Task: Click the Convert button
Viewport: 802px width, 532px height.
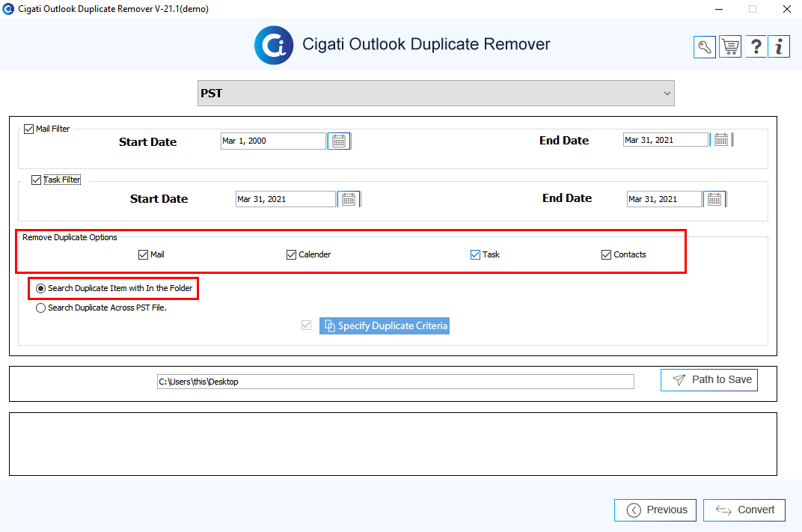Action: pos(744,510)
